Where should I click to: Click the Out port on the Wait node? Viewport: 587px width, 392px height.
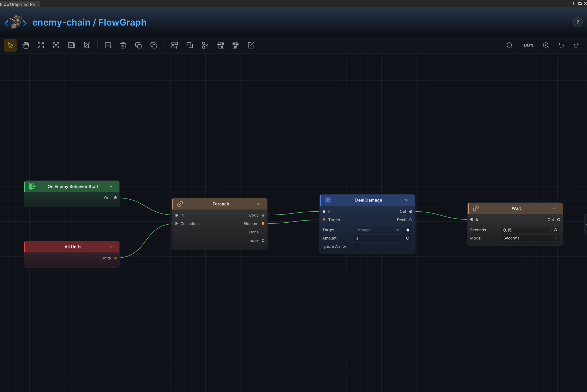click(559, 220)
